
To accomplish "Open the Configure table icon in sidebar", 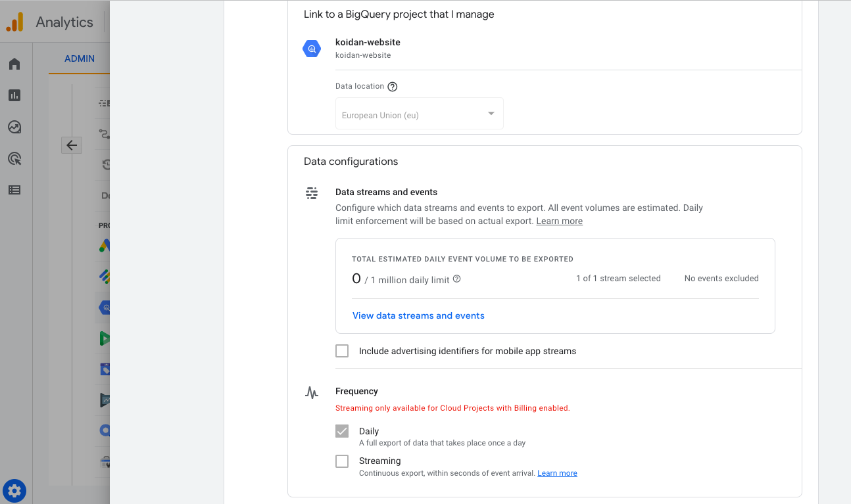I will 14,190.
